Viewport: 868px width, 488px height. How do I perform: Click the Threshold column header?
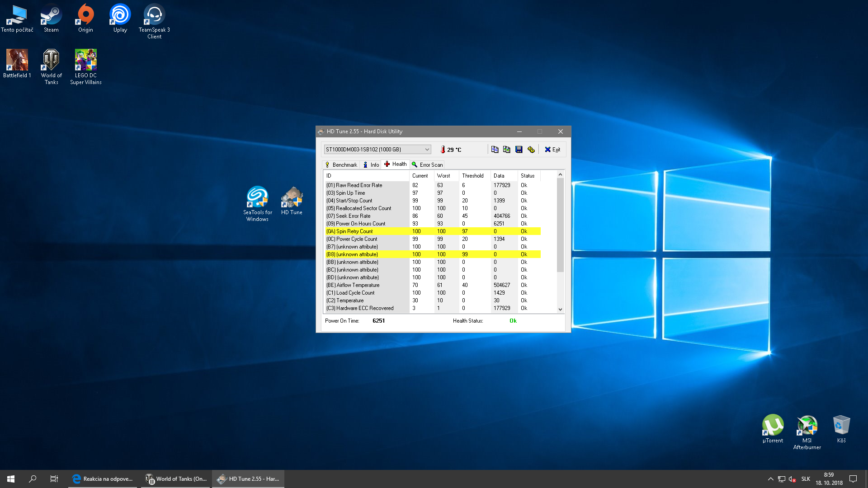(472, 176)
